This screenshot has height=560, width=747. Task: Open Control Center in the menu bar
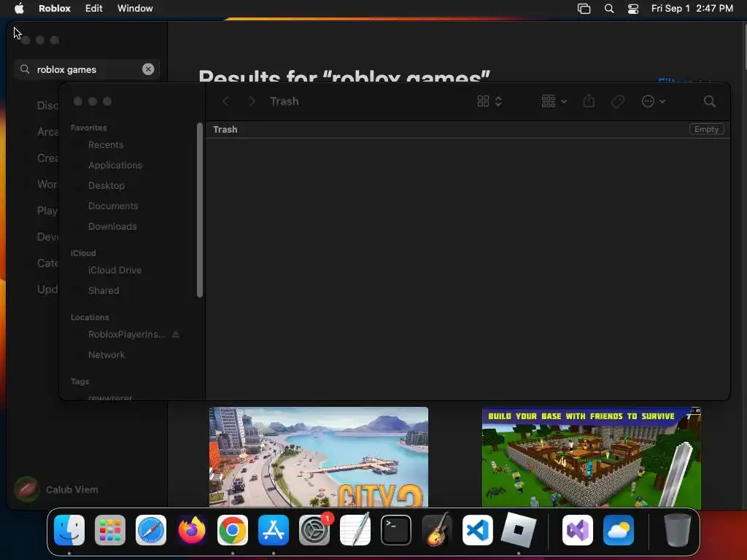[633, 9]
